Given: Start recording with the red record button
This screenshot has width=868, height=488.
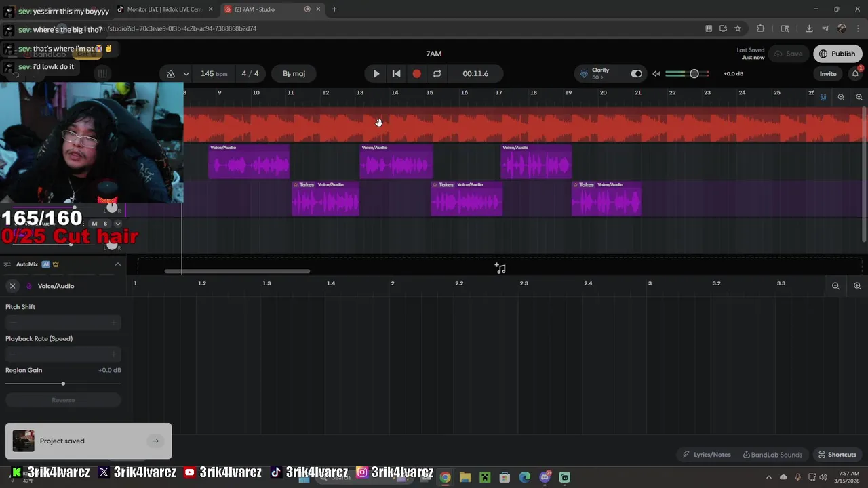Looking at the screenshot, I should [x=416, y=73].
